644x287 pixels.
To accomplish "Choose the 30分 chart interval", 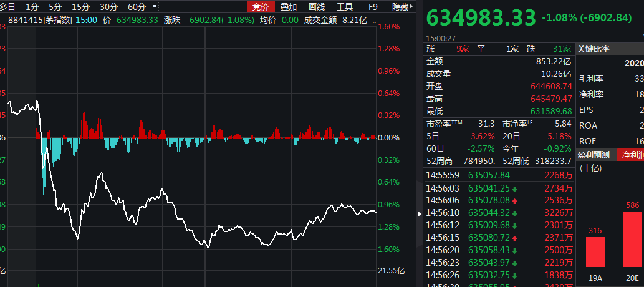I will tap(108, 7).
